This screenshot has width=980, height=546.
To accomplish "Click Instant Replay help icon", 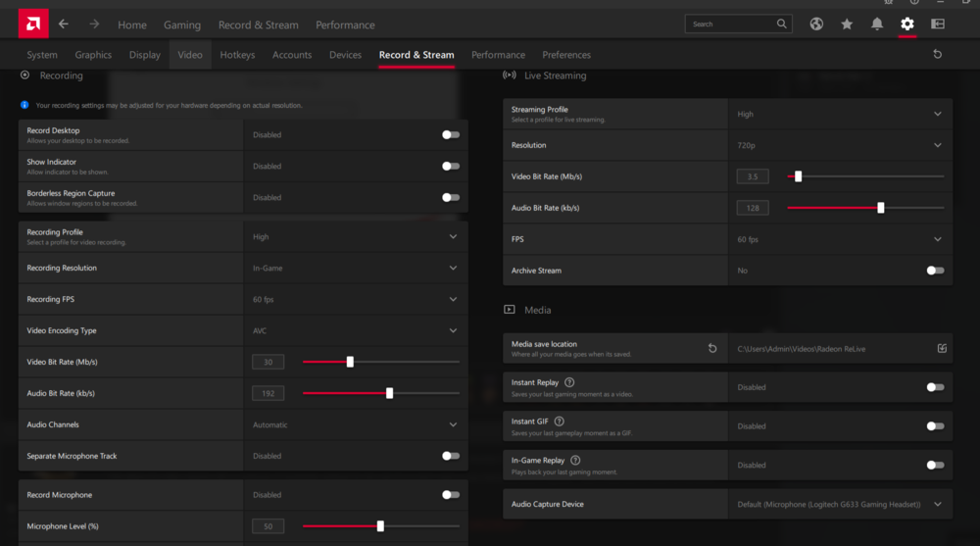I will (569, 382).
